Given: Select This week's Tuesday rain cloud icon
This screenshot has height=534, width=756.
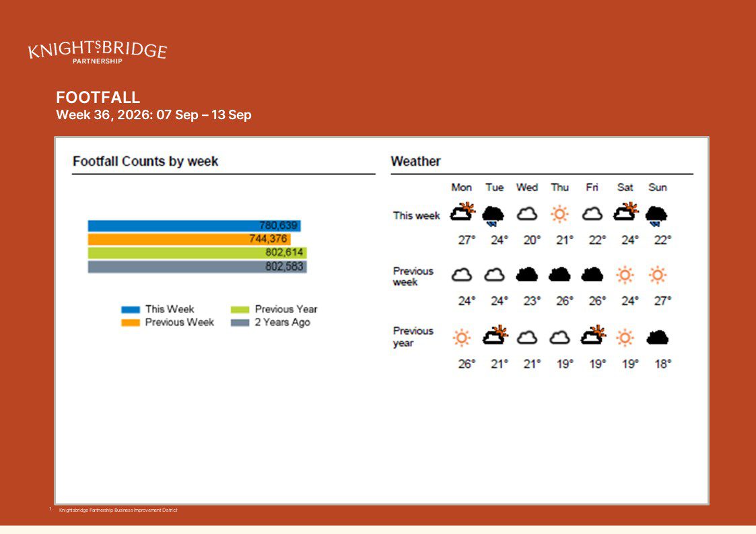Looking at the screenshot, I should 493,215.
